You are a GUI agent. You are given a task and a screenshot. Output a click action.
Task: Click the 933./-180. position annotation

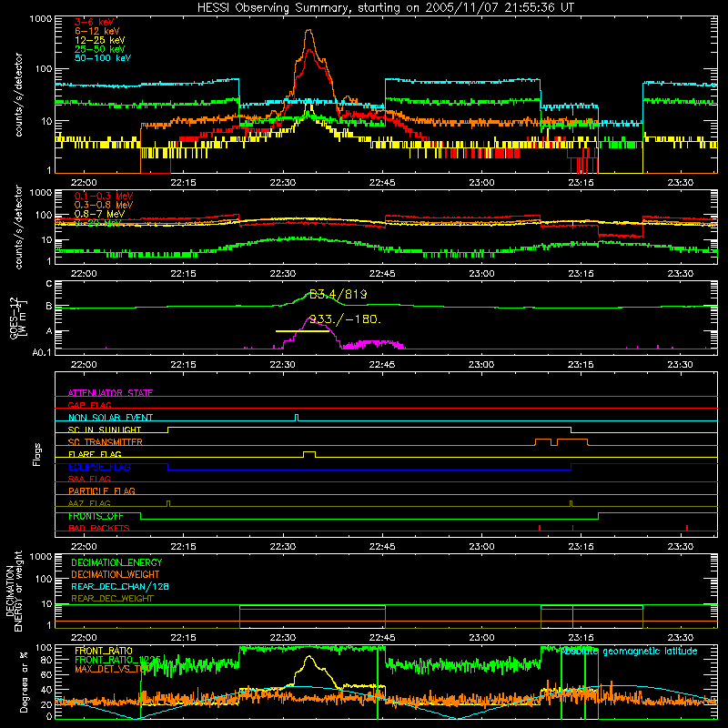[x=345, y=319]
